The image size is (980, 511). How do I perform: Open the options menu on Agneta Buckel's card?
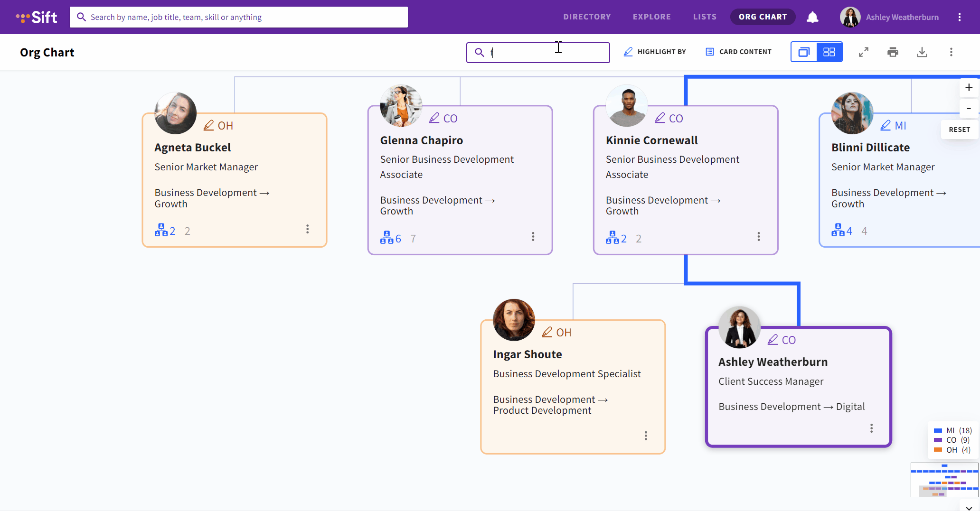point(308,229)
